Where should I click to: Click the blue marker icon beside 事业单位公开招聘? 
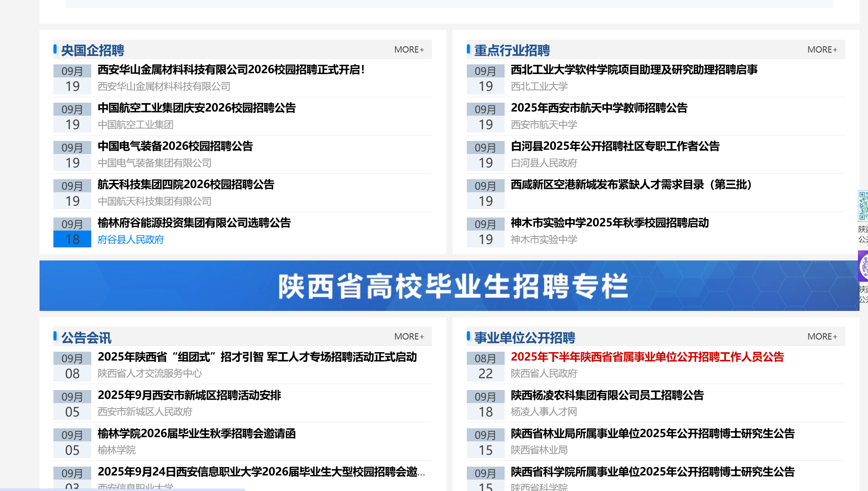pos(468,337)
